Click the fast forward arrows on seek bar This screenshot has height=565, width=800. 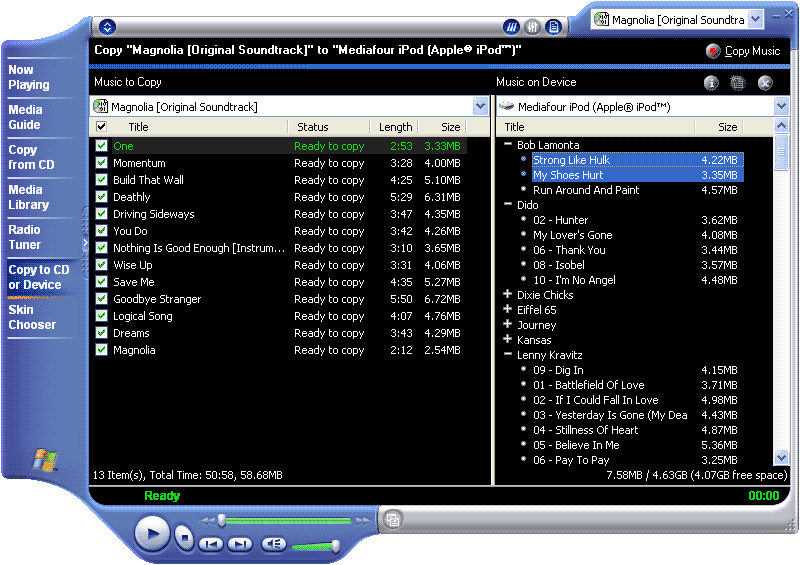pos(363,521)
